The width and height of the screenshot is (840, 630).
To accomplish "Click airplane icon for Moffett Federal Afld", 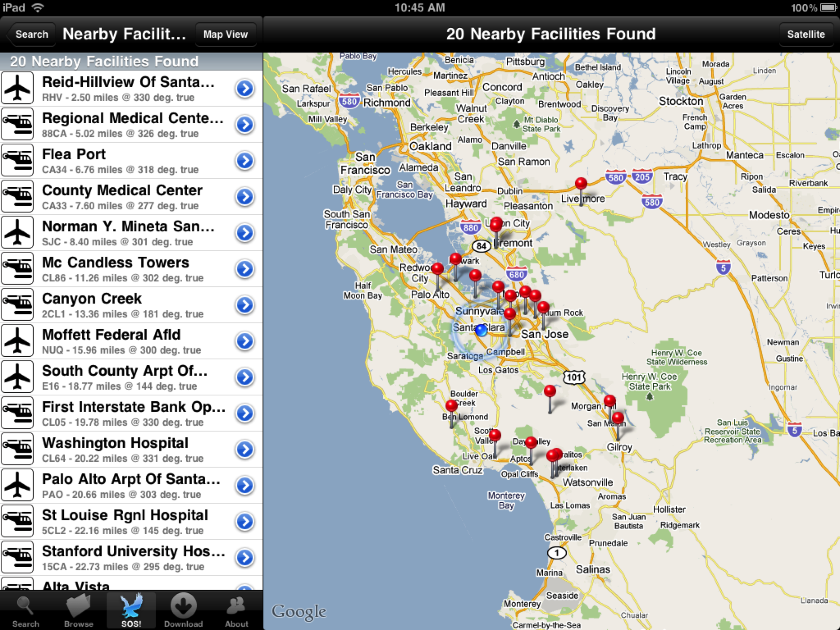I will [x=17, y=341].
